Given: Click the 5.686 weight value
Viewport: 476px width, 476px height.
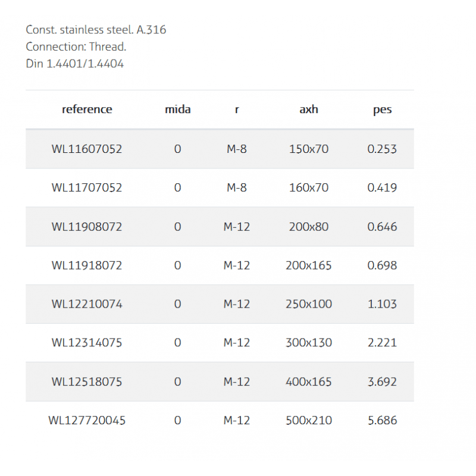Looking at the screenshot, I should coord(382,421).
